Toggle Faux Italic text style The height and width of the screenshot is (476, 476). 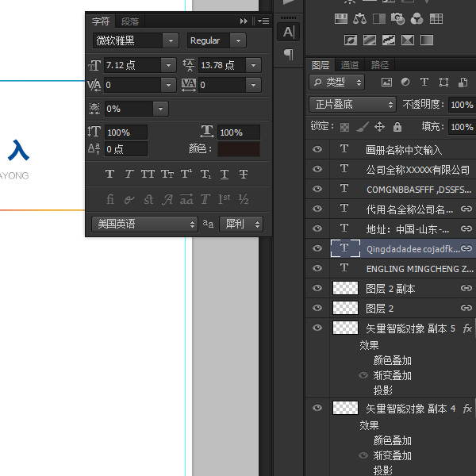pyautogui.click(x=129, y=174)
